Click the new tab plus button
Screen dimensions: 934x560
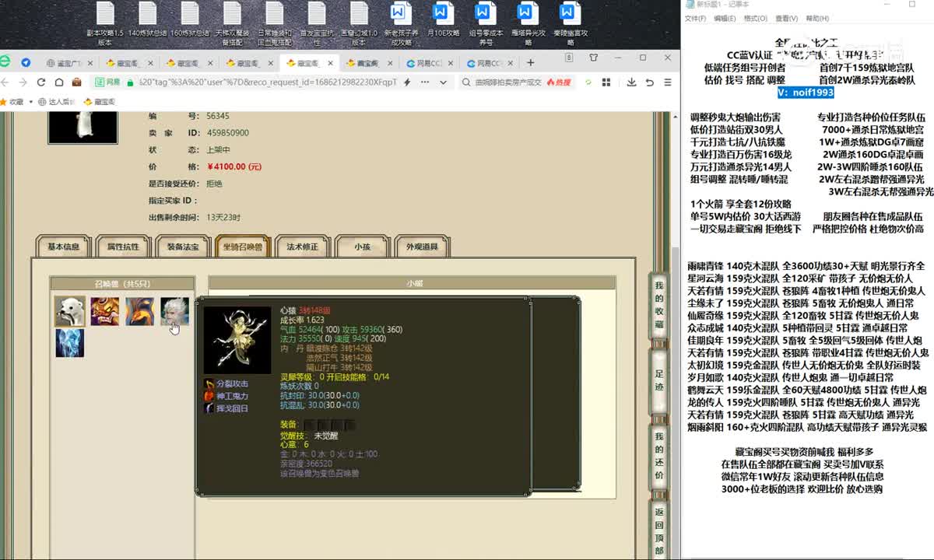pyautogui.click(x=530, y=63)
